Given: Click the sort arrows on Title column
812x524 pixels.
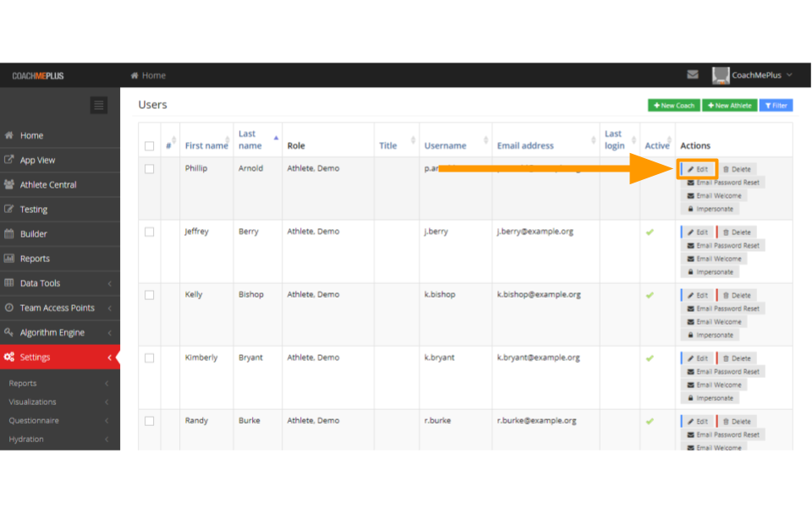Looking at the screenshot, I should [x=413, y=139].
